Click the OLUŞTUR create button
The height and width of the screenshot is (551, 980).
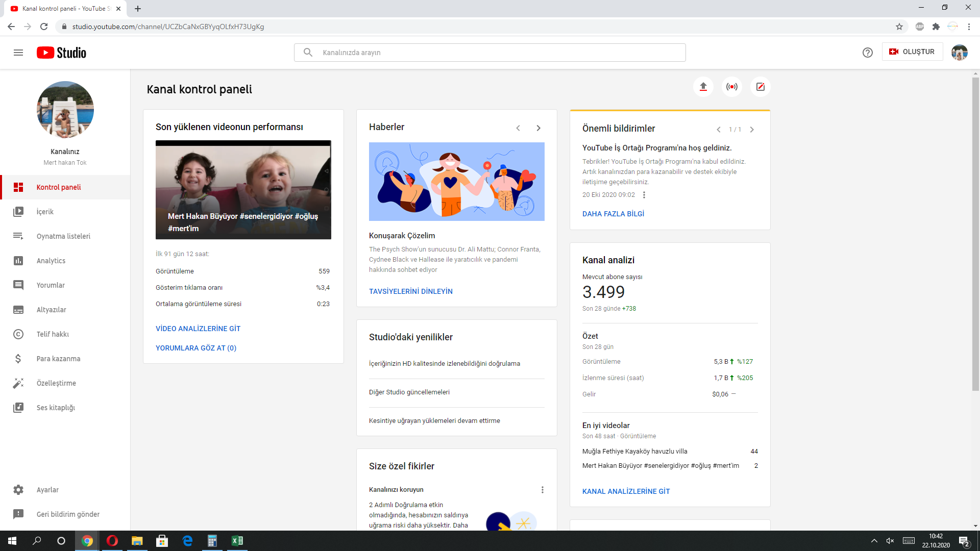912,52
